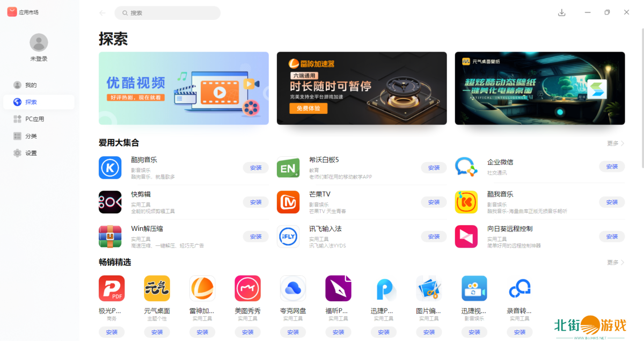Open the 优酷视频 promotional banner

[x=184, y=88]
